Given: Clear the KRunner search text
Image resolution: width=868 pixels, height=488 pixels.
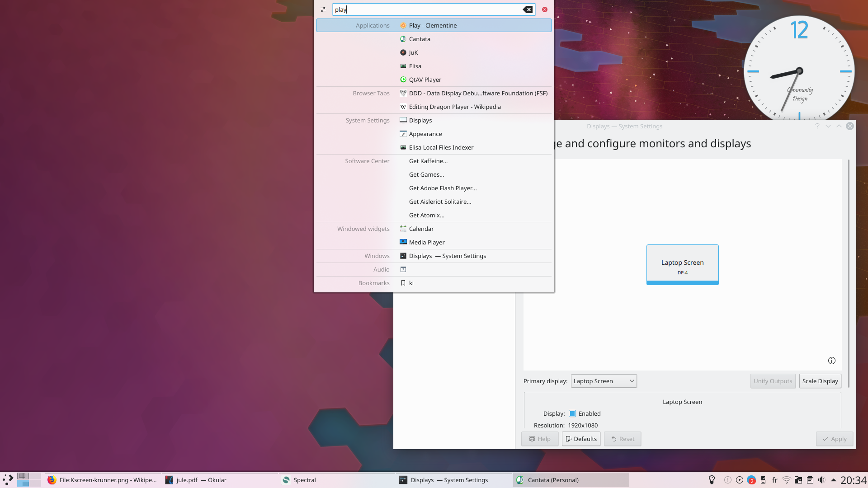Looking at the screenshot, I should pos(528,9).
